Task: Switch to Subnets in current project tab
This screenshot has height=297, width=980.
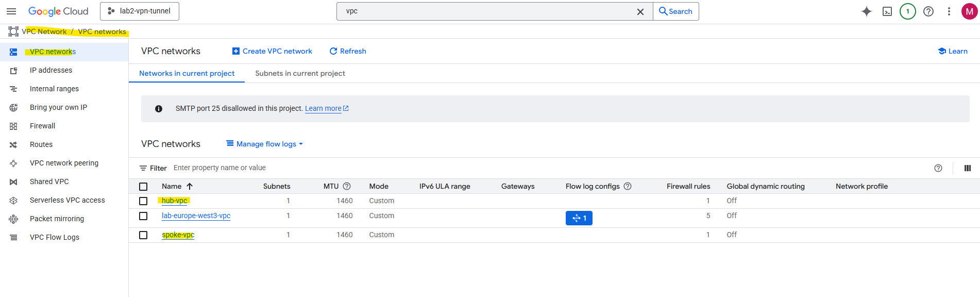Action: click(x=300, y=73)
